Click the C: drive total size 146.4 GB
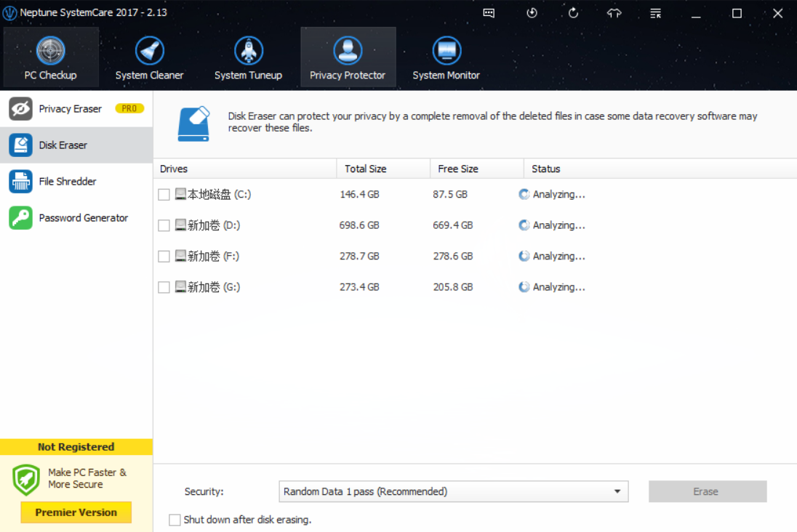 [359, 195]
